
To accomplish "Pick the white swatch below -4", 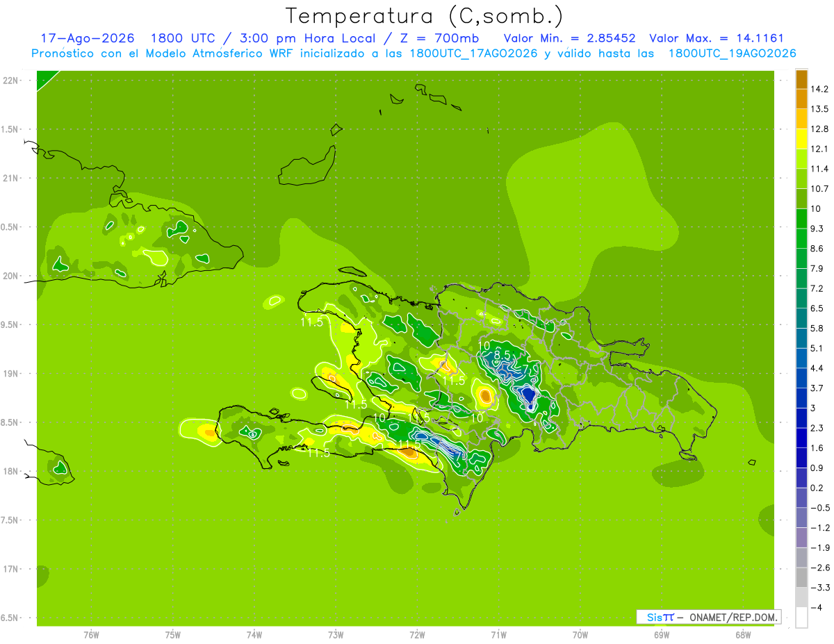I will [x=801, y=618].
